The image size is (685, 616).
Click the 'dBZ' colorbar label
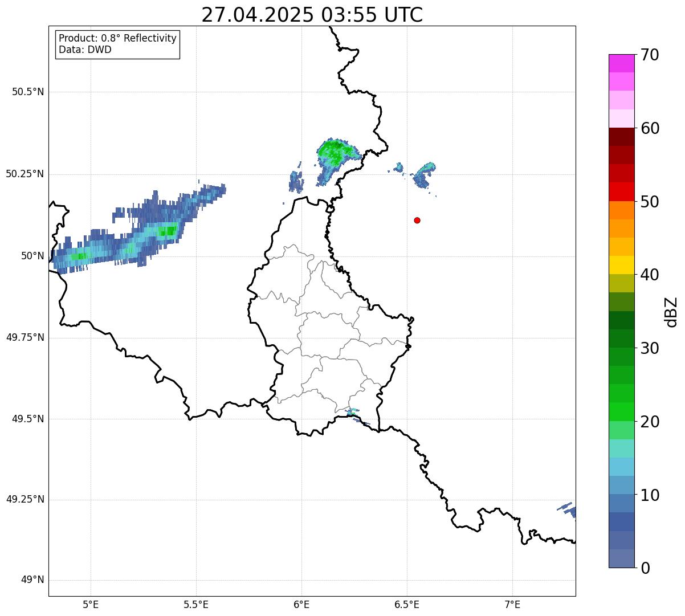click(x=671, y=312)
